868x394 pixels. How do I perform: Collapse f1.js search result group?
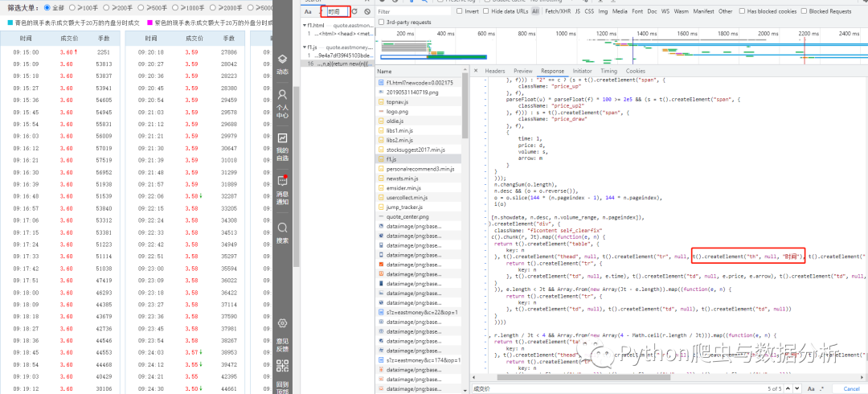pos(305,47)
